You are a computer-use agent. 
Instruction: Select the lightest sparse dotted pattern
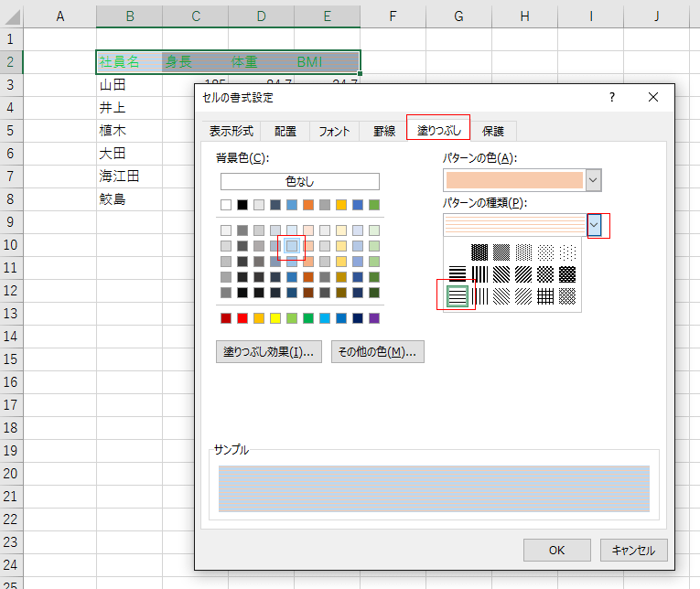(x=568, y=251)
